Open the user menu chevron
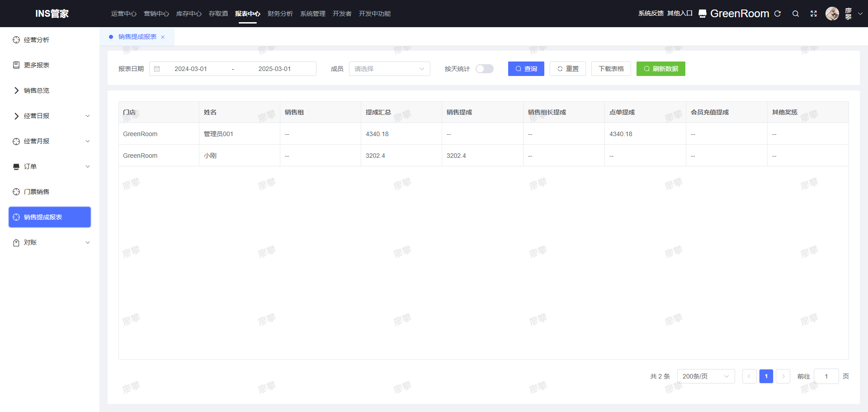The width and height of the screenshot is (868, 412). click(860, 14)
